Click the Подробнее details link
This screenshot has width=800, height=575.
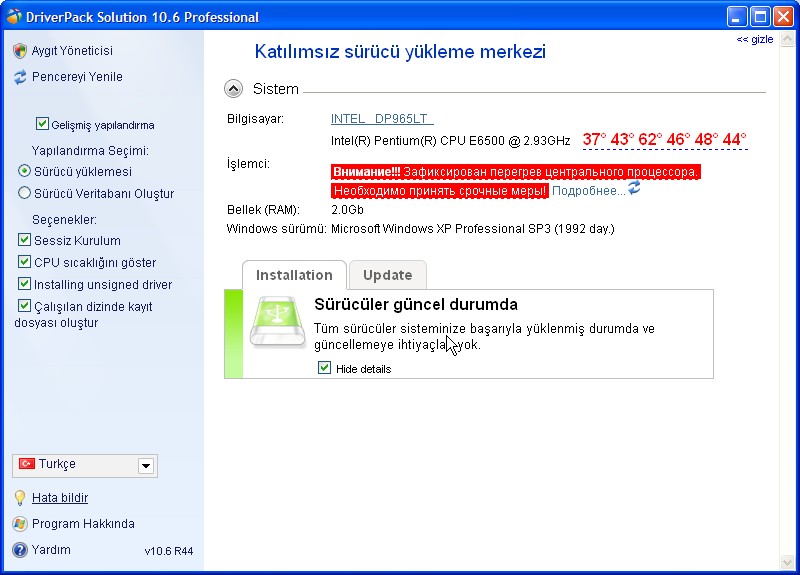coord(588,191)
